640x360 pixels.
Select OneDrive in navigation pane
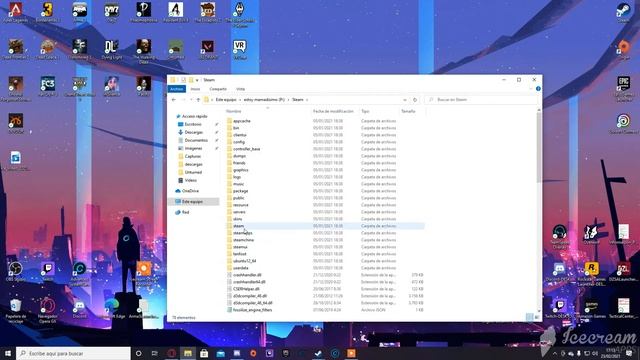click(x=190, y=191)
